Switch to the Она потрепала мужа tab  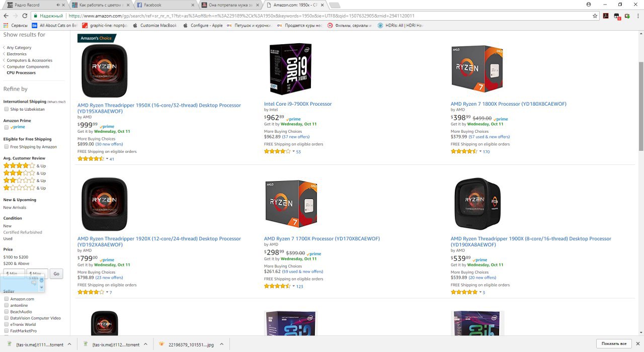coord(230,5)
